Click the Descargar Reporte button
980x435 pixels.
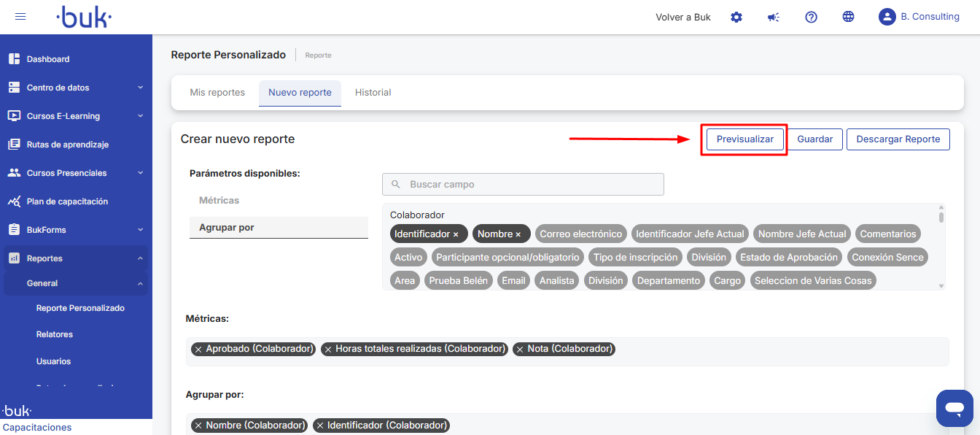click(898, 139)
